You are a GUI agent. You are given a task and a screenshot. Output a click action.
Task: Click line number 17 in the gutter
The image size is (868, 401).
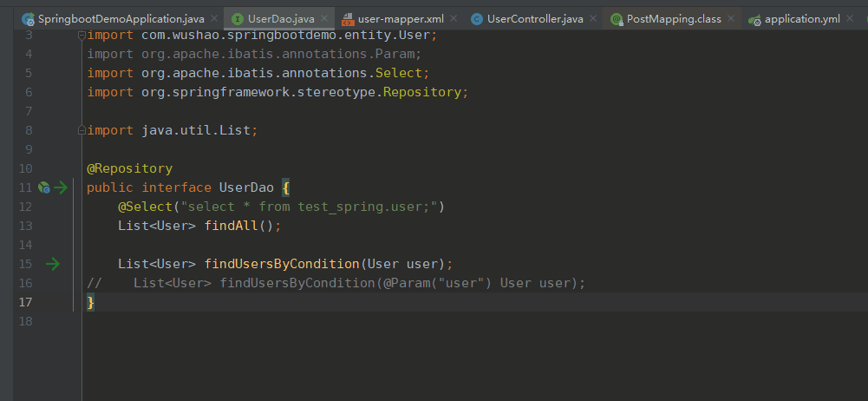(x=25, y=302)
